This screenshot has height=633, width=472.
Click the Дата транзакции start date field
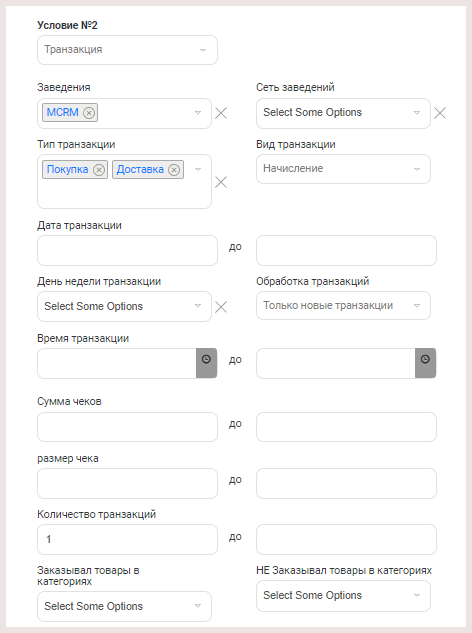point(127,251)
